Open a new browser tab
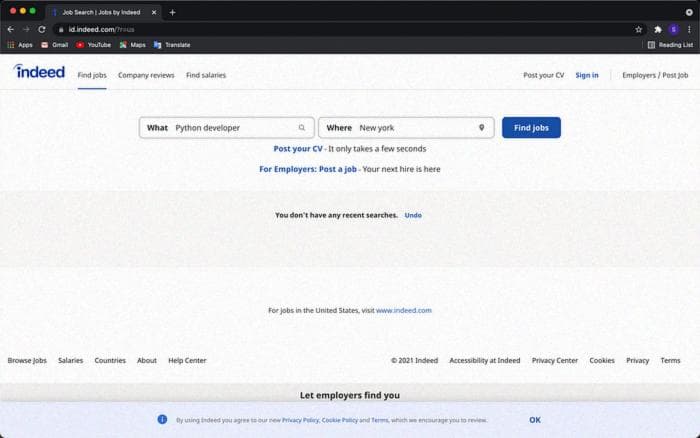 [172, 13]
